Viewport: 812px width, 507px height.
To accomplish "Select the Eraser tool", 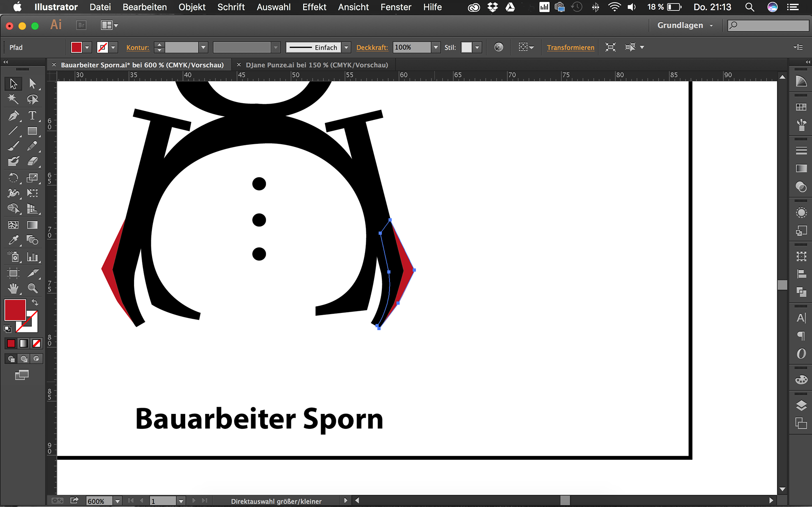I will coord(33,162).
